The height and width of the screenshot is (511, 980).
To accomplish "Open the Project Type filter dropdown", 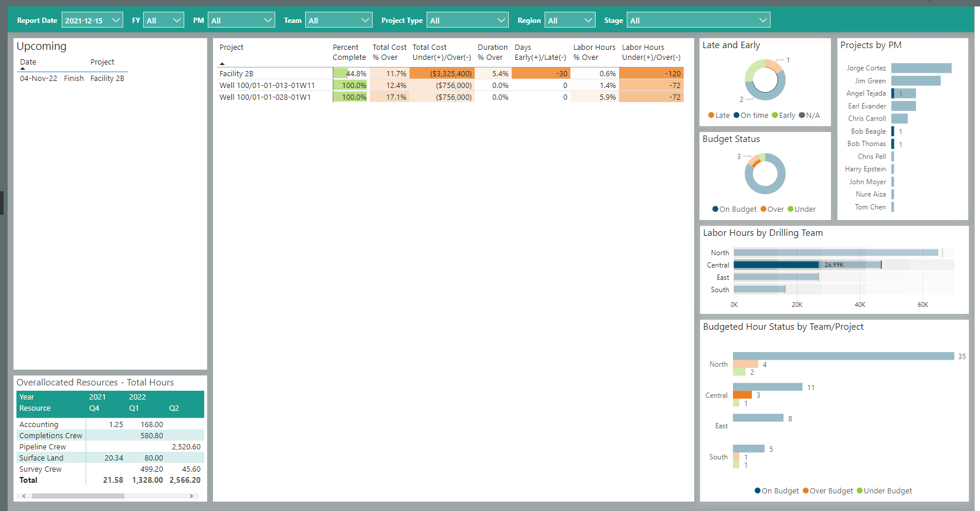I will (467, 21).
